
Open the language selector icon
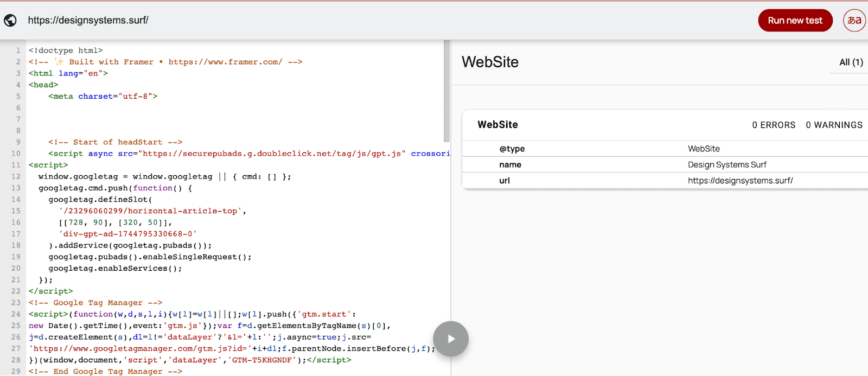pos(854,21)
